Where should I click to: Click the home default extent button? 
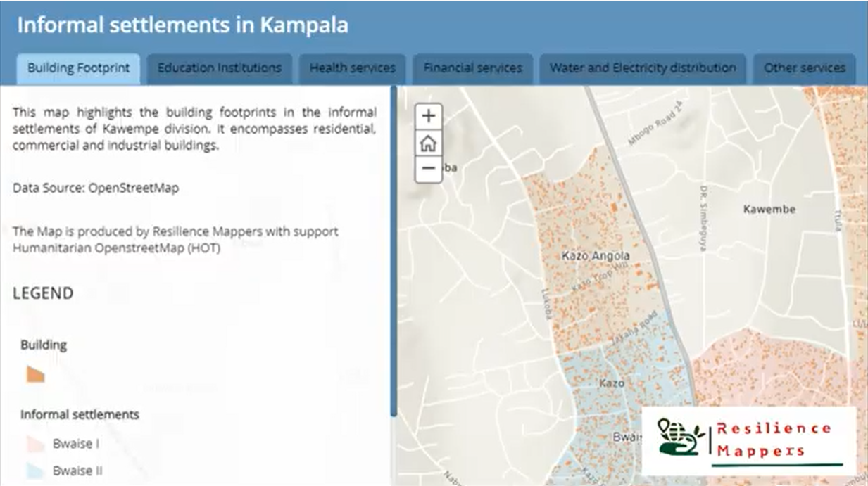428,143
